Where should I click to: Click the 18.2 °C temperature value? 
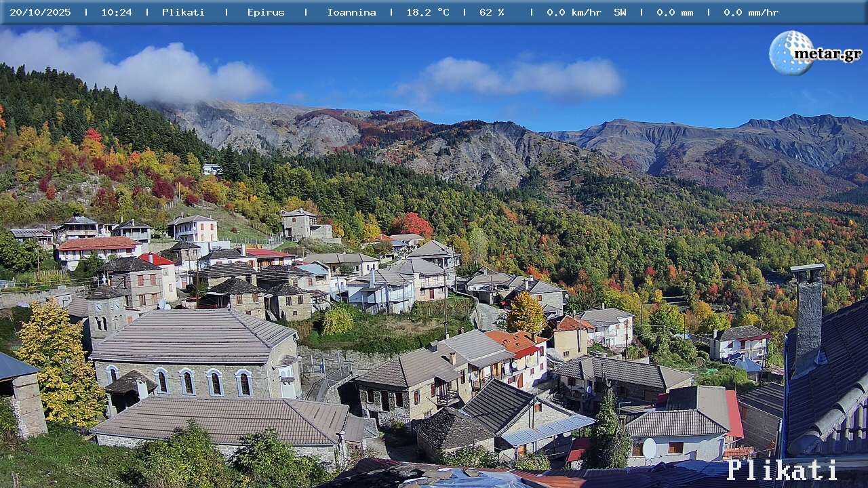[x=428, y=12]
